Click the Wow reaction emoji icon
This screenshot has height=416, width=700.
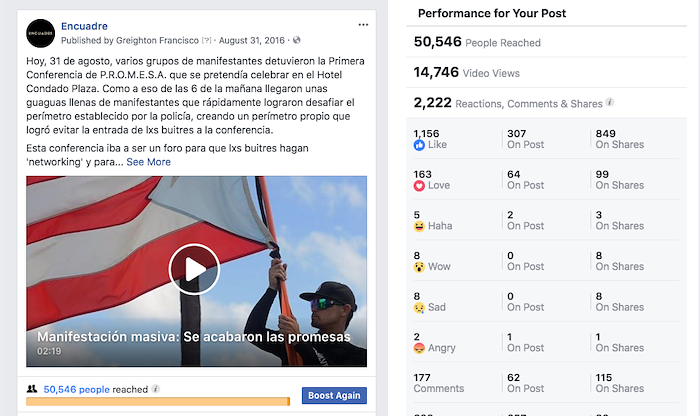[x=419, y=267]
